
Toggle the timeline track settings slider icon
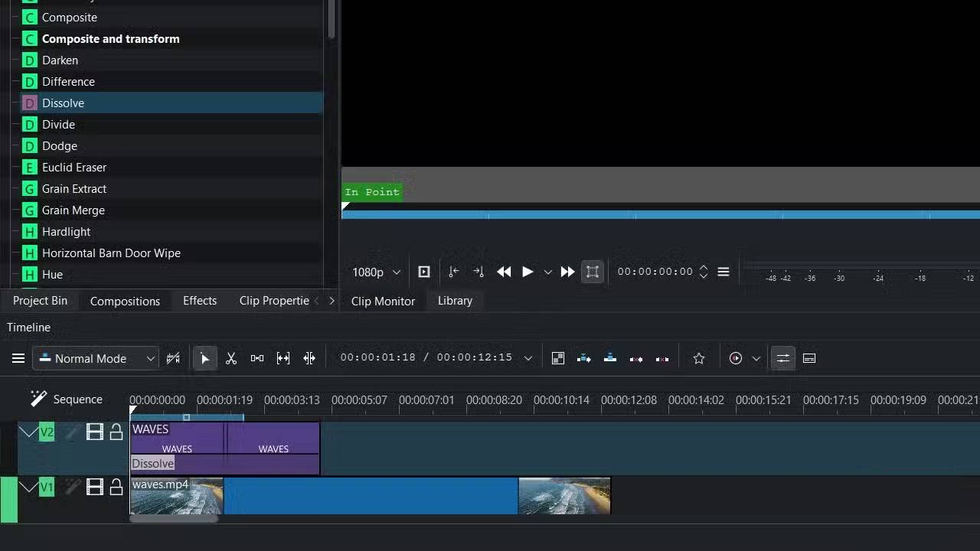tap(782, 358)
